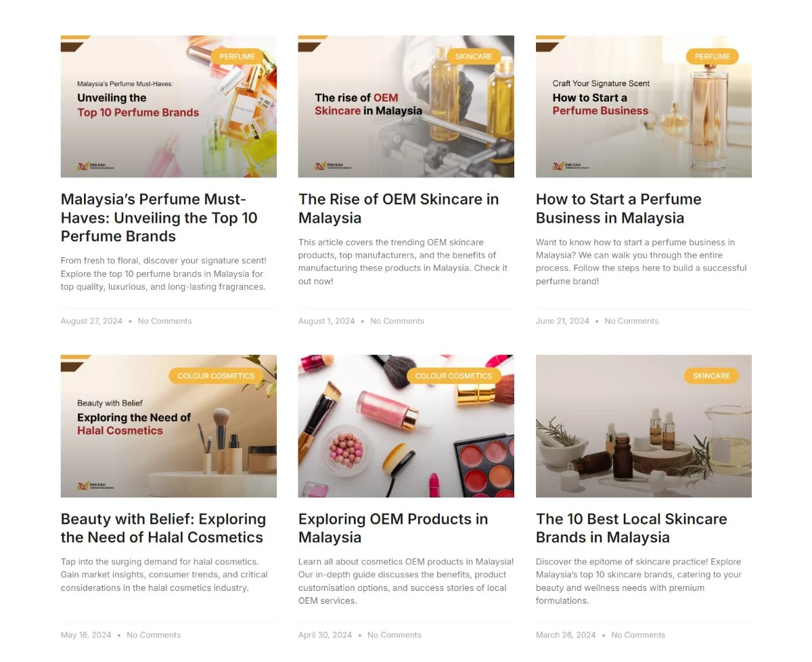Viewport: 812px width, 662px height.
Task: Open The Rise of OEM Skincare title link
Action: (x=399, y=208)
